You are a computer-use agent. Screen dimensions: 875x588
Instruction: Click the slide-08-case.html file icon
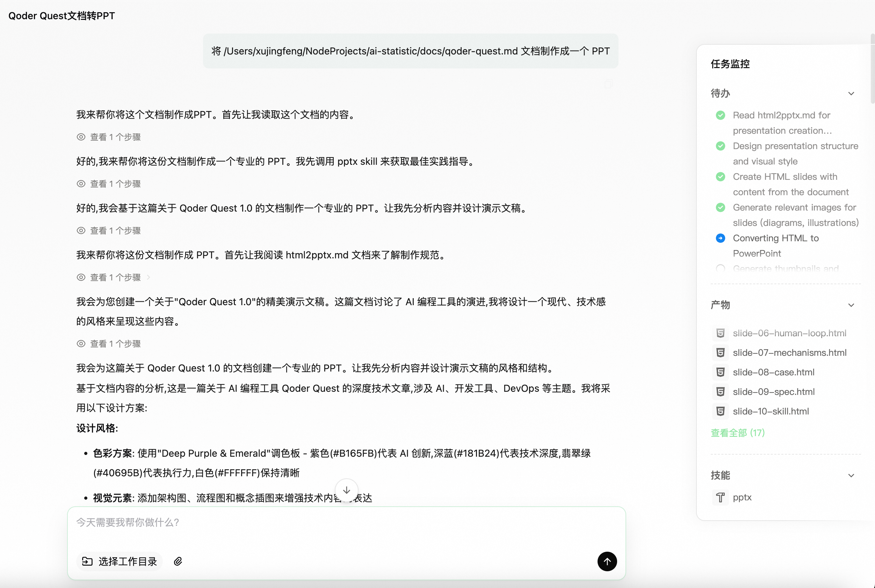click(x=720, y=372)
